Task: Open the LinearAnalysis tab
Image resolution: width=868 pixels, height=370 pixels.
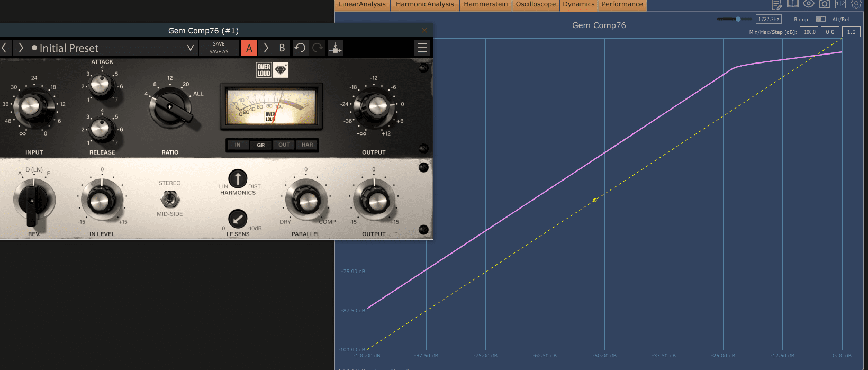Action: click(363, 5)
